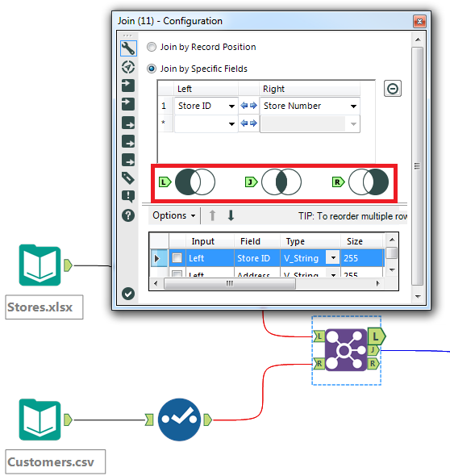Click the move row down arrow
The height and width of the screenshot is (476, 450).
231,215
